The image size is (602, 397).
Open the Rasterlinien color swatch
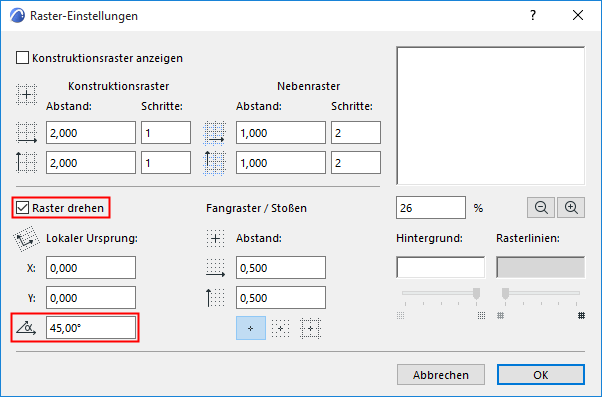tap(541, 267)
